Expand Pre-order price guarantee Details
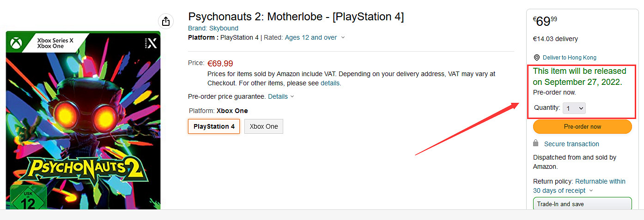 click(281, 96)
